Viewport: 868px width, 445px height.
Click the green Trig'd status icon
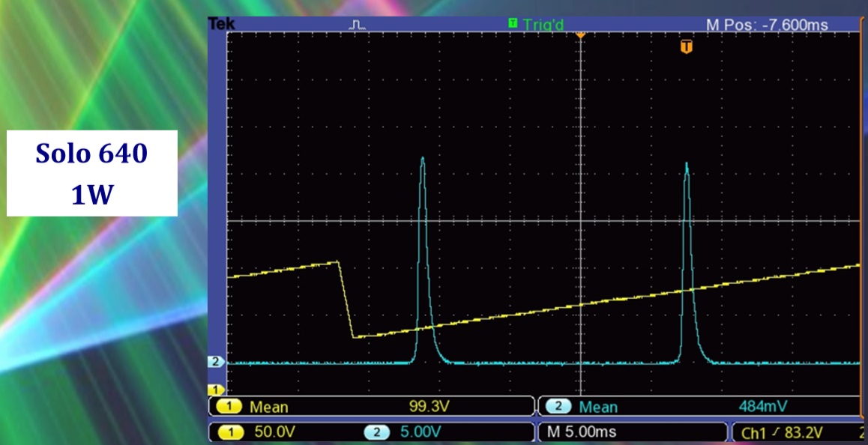click(x=513, y=24)
